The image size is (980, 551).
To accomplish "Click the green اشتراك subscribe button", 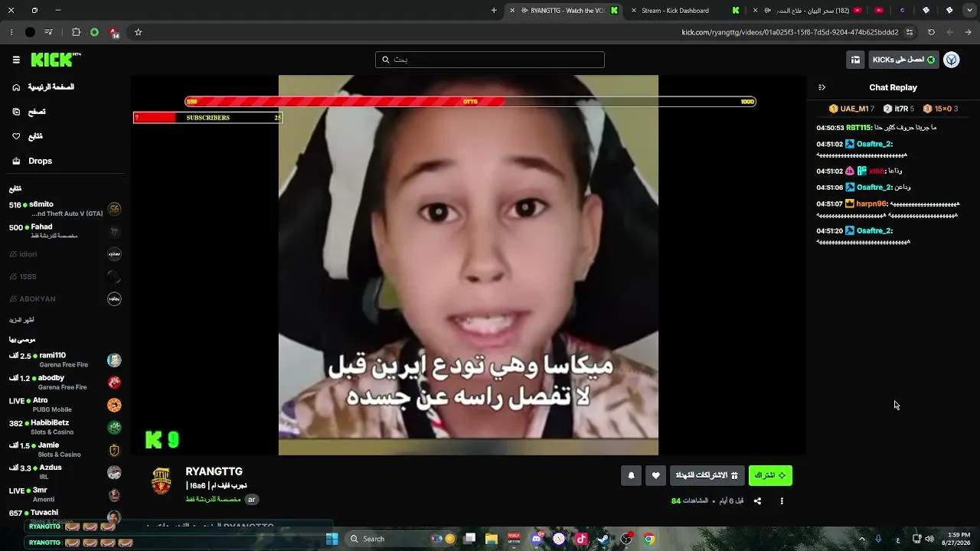I will 770,475.
